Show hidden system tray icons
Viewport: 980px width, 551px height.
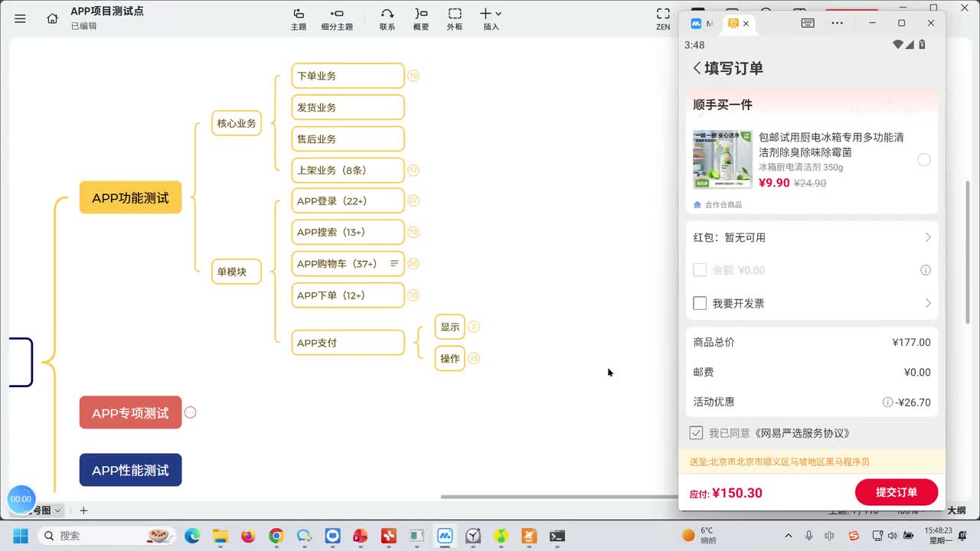788,535
